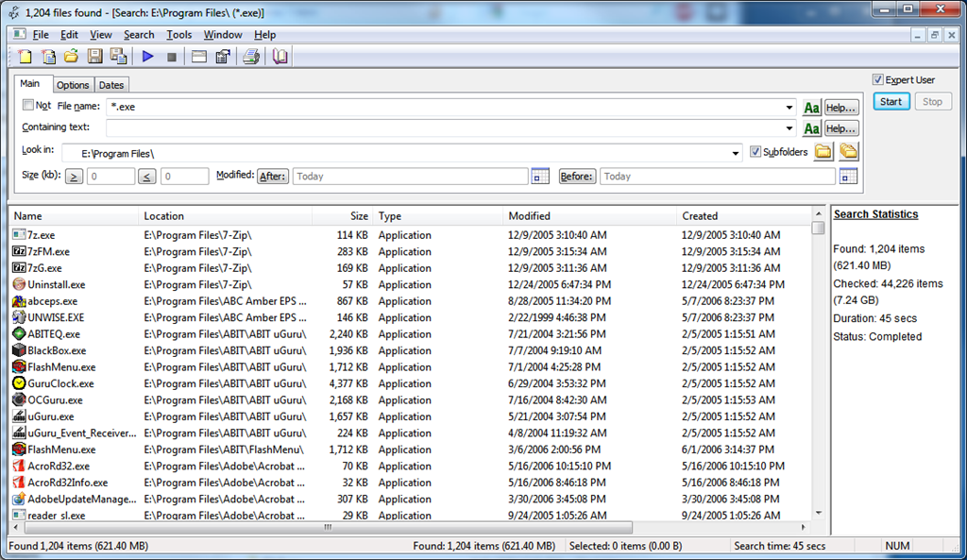Image resolution: width=967 pixels, height=560 pixels.
Task: Click the Before: button
Action: (x=577, y=177)
